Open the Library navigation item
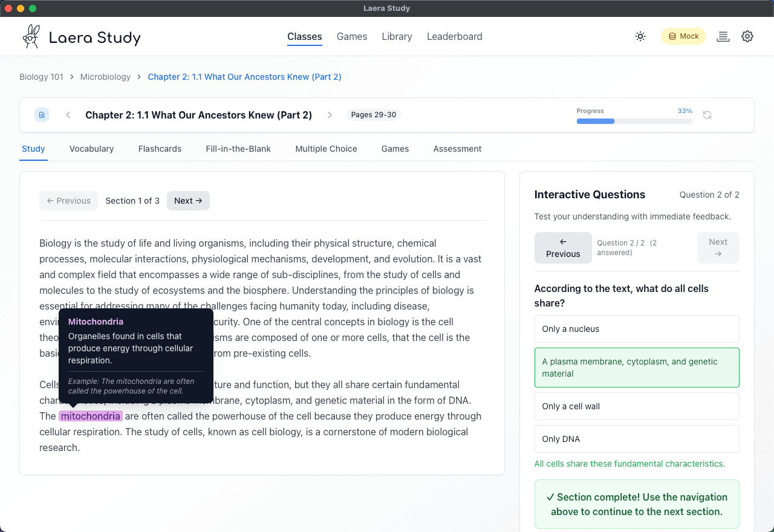This screenshot has width=774, height=532. (397, 36)
